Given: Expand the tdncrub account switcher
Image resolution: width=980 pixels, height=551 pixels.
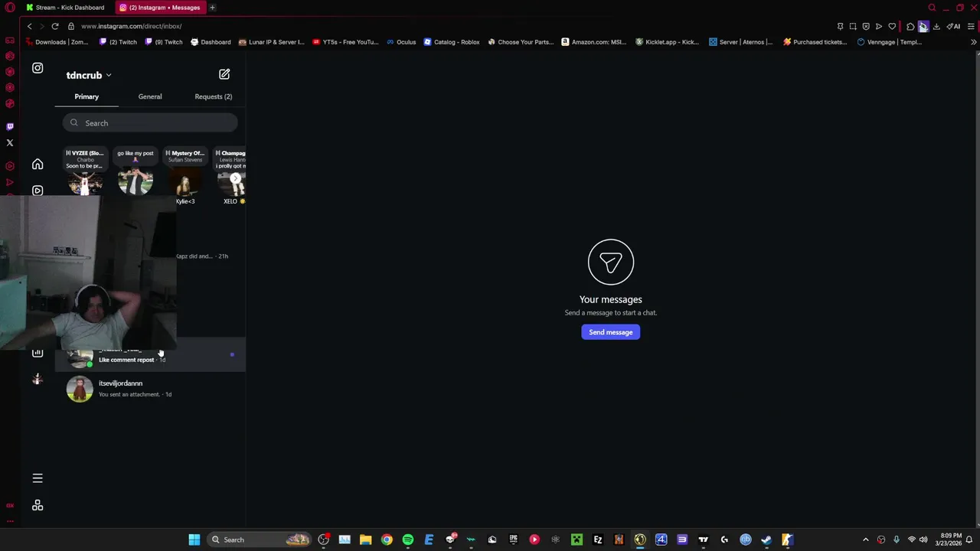Looking at the screenshot, I should 89,75.
